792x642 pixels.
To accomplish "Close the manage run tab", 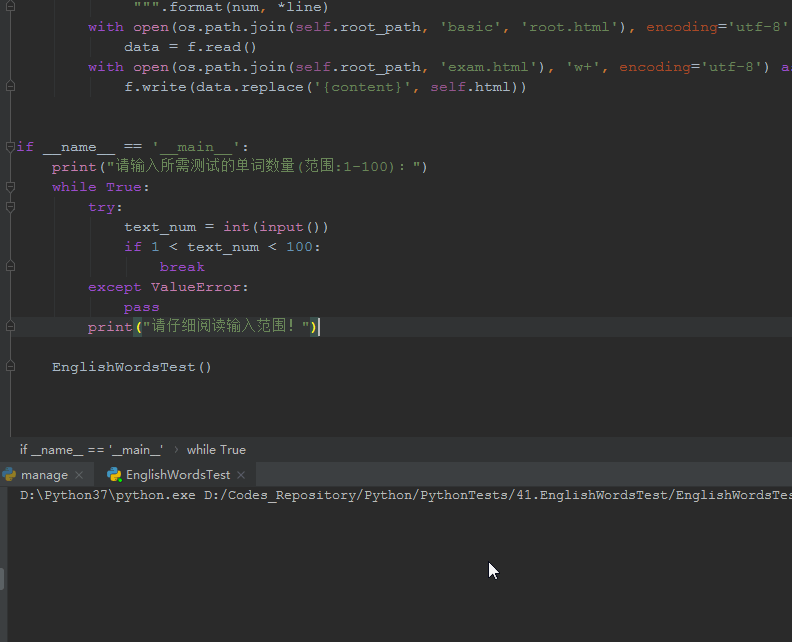I will tap(79, 475).
